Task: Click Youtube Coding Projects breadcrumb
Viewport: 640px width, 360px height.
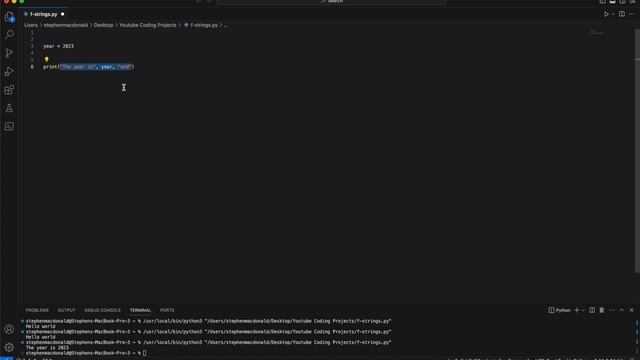Action: pos(148,25)
